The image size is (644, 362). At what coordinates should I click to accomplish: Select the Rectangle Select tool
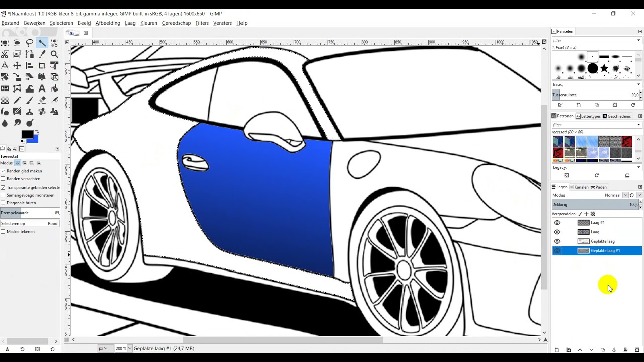[x=5, y=42]
